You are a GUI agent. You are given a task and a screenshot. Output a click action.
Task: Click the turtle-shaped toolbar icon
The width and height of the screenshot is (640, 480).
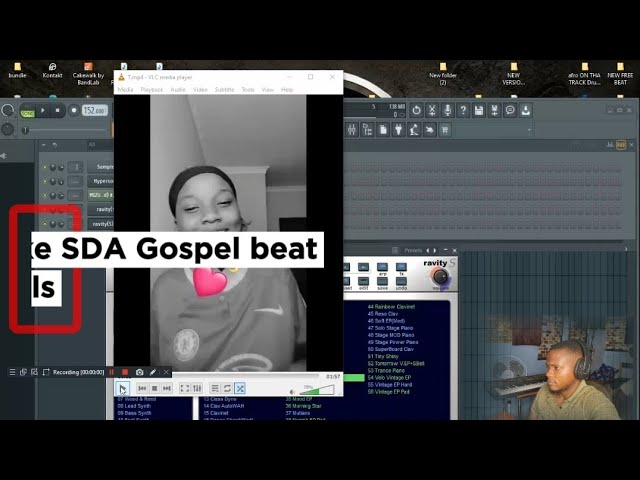point(429,130)
